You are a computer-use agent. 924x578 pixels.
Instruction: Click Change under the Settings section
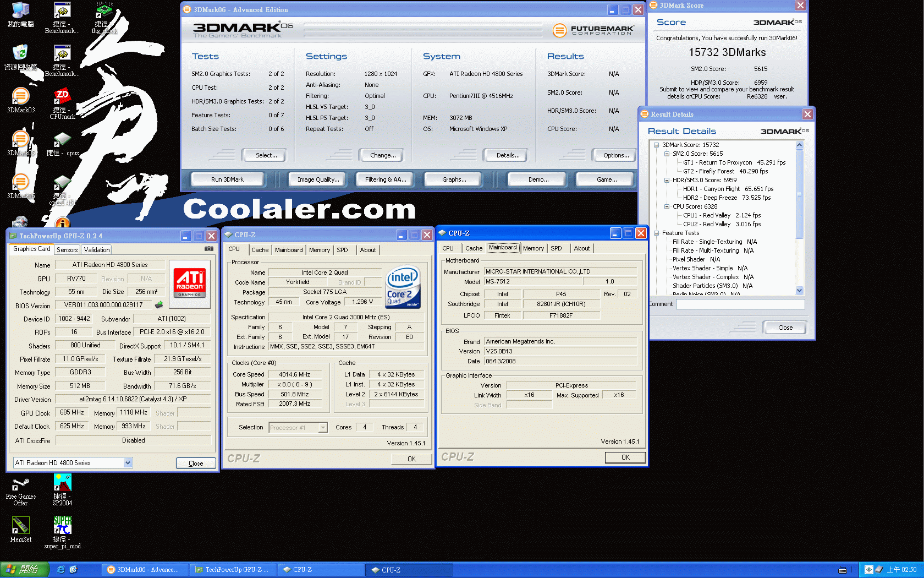(x=383, y=155)
